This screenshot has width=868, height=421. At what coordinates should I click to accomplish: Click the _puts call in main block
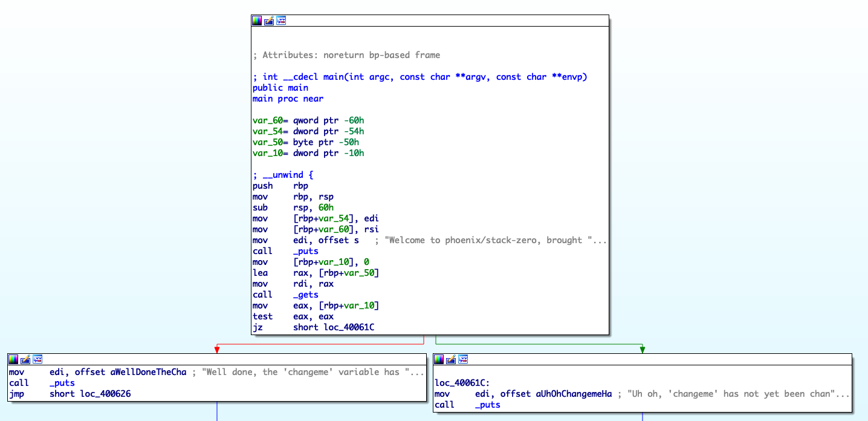pos(305,251)
